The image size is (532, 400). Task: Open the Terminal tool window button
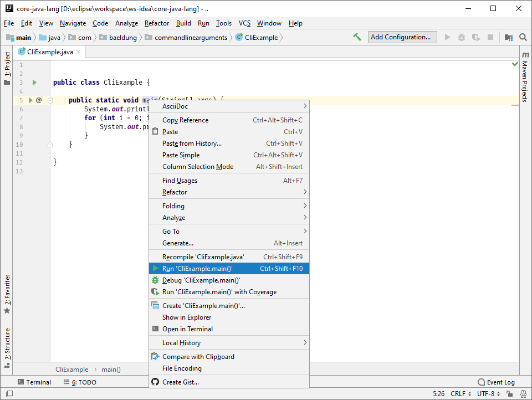(x=34, y=382)
